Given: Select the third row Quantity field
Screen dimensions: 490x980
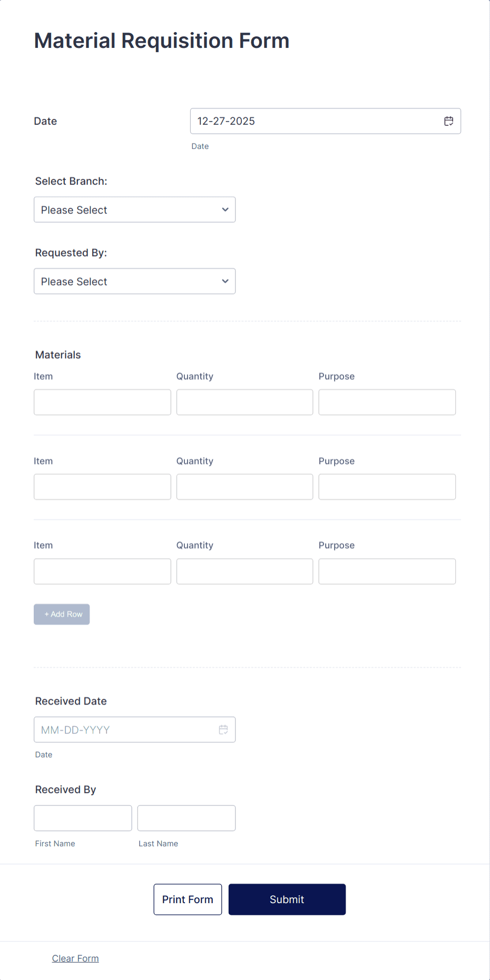Looking at the screenshot, I should pos(244,571).
